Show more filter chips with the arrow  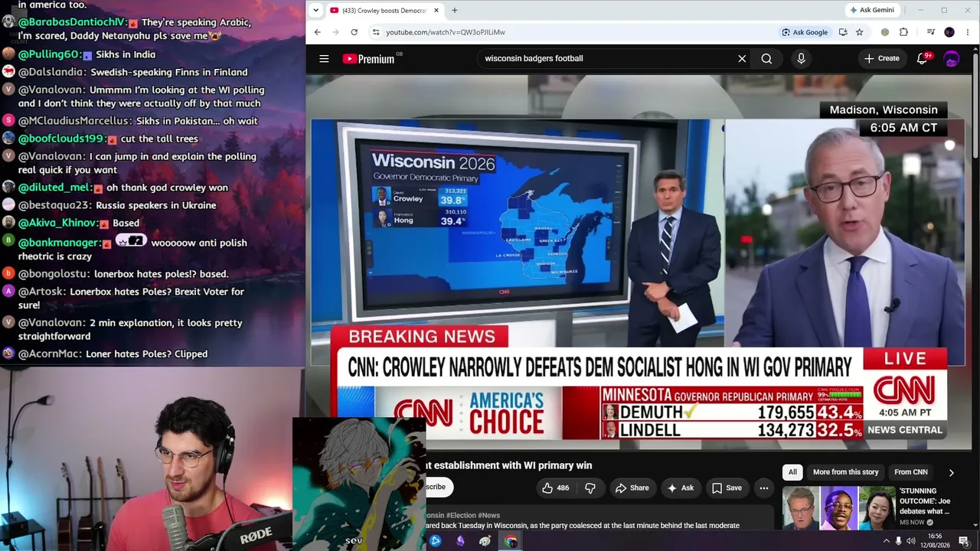[x=952, y=473]
